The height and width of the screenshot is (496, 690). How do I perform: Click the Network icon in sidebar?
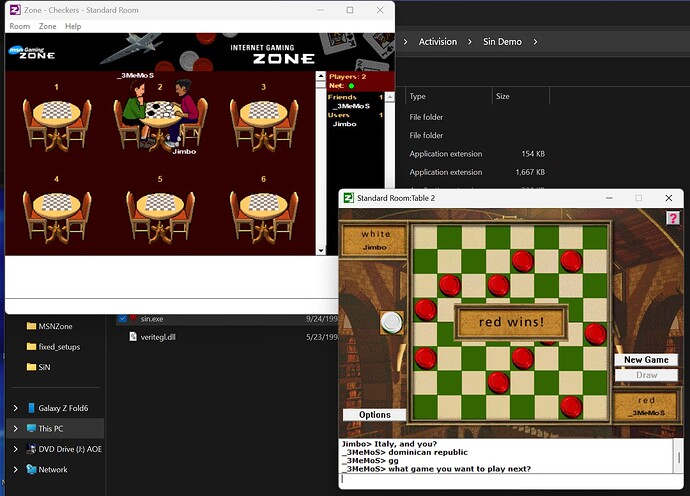point(31,470)
